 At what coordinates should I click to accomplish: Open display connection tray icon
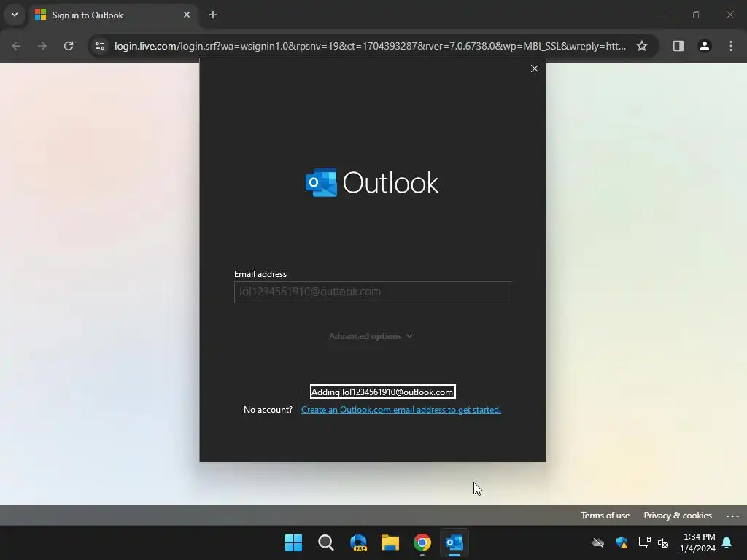coord(645,542)
